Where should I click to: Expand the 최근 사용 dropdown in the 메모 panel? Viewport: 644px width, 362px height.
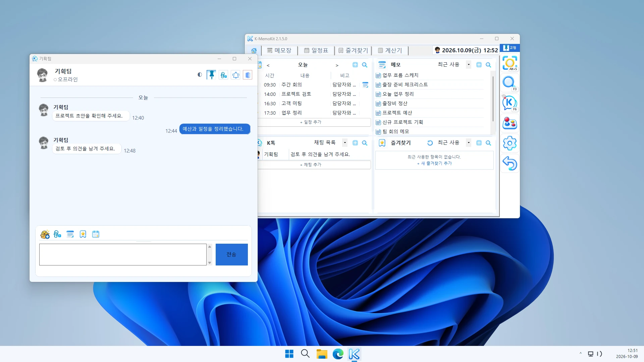click(469, 65)
